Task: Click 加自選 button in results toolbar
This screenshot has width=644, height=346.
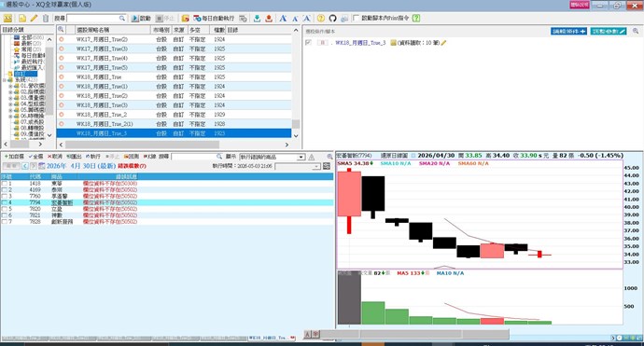Action: pos(14,157)
